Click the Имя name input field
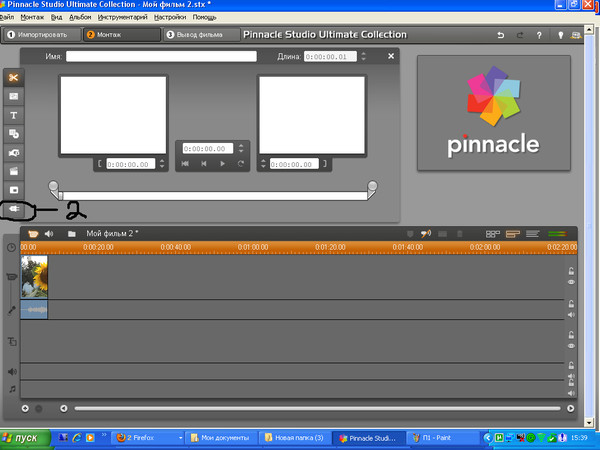The image size is (600, 450). click(161, 56)
